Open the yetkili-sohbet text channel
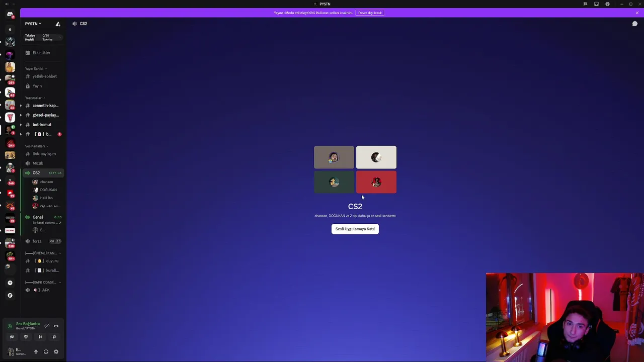The height and width of the screenshot is (362, 644). 43,76
